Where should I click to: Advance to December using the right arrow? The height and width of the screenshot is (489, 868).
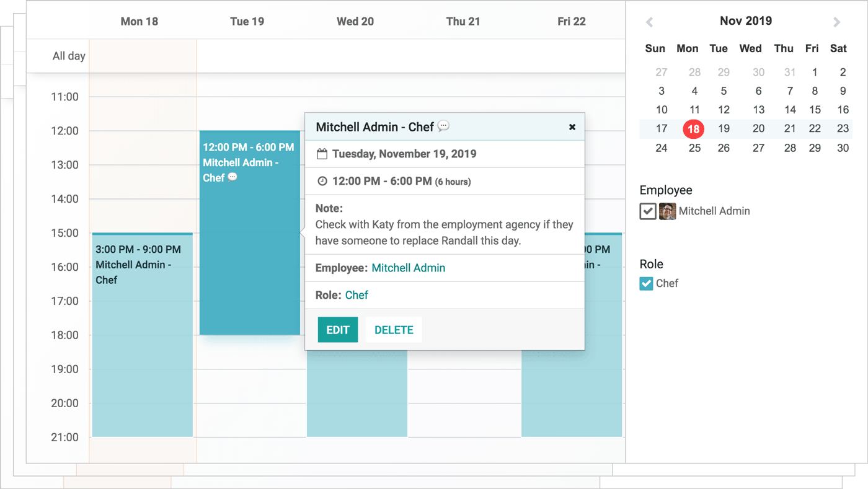[837, 21]
